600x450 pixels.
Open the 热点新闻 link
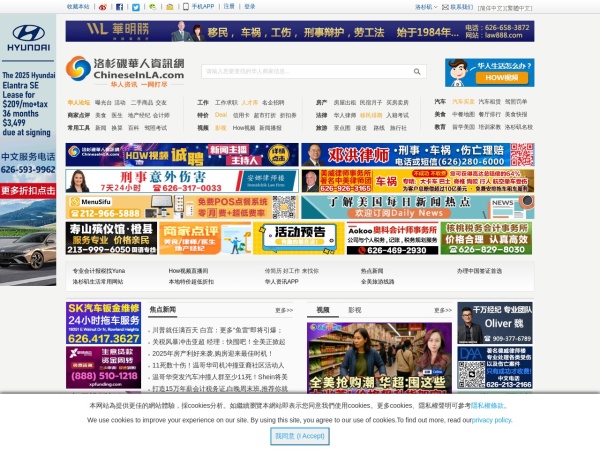point(372,271)
